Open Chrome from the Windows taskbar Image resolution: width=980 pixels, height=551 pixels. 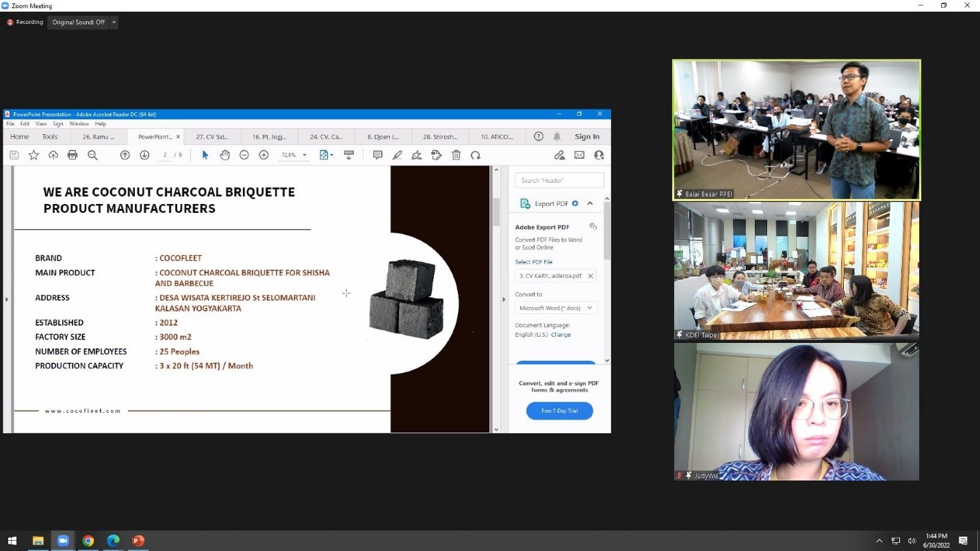click(x=88, y=541)
